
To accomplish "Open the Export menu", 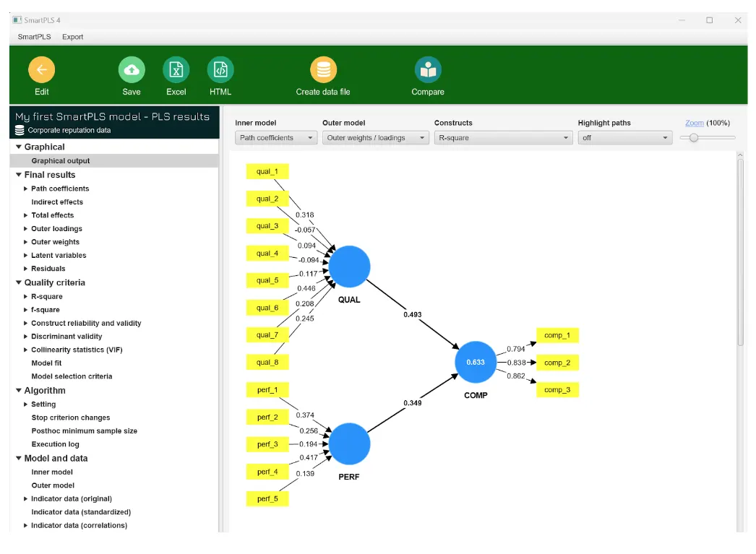I will click(72, 37).
